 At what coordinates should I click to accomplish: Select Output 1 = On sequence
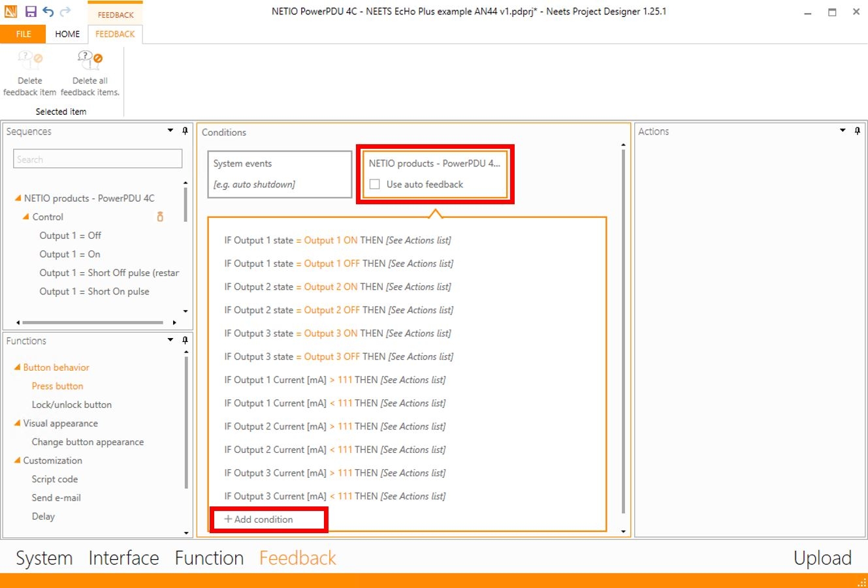[x=70, y=255]
